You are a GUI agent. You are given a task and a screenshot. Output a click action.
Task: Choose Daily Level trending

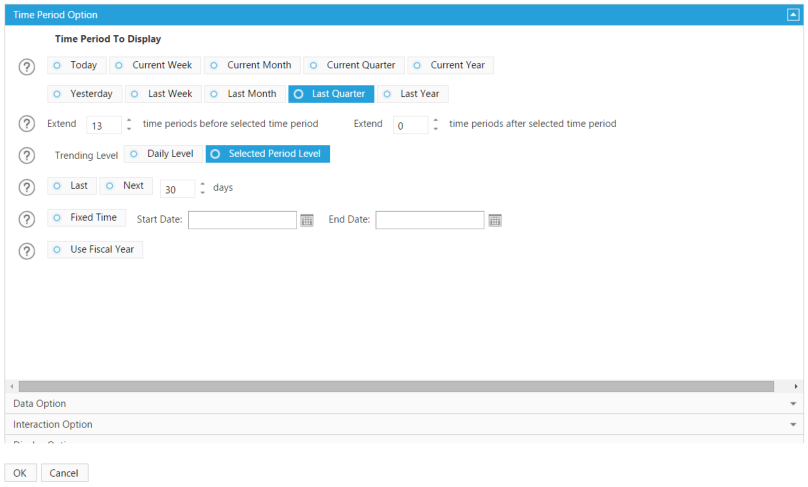[163, 154]
